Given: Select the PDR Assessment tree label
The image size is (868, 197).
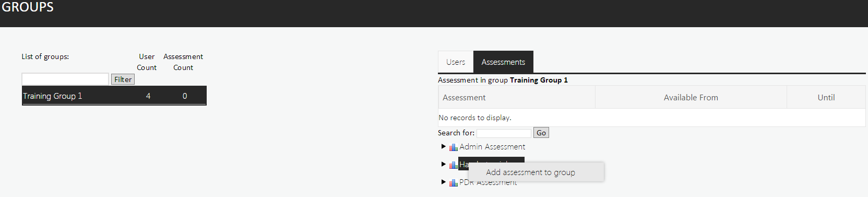Looking at the screenshot, I should [x=488, y=182].
